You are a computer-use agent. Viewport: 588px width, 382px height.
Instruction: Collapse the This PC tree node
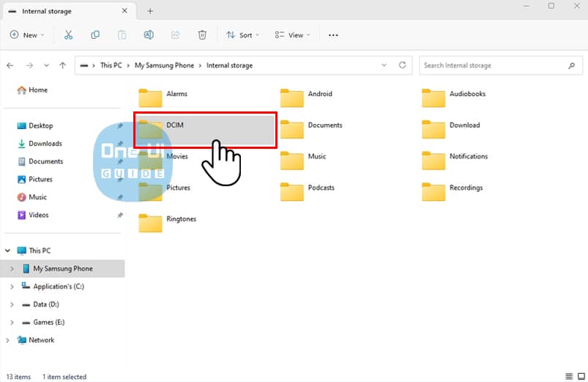click(x=7, y=251)
